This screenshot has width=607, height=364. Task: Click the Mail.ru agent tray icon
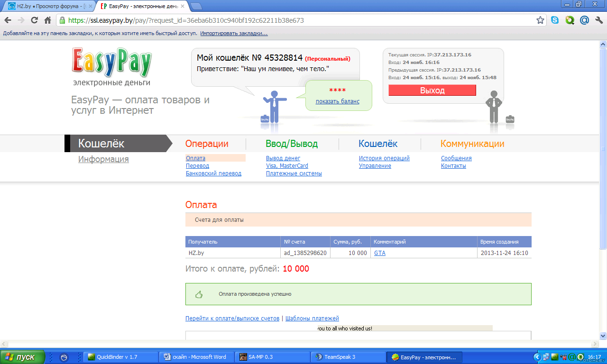[x=572, y=357]
